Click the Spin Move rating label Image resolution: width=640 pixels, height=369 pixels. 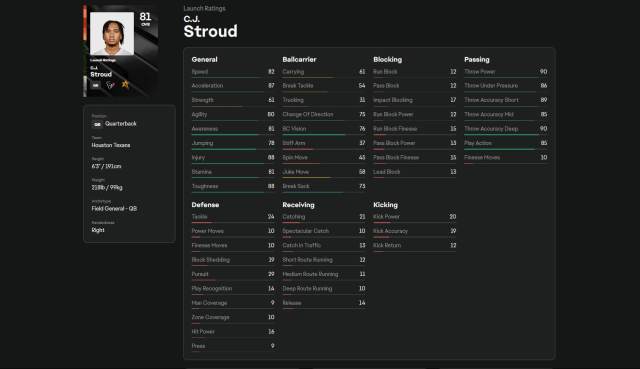tap(295, 158)
